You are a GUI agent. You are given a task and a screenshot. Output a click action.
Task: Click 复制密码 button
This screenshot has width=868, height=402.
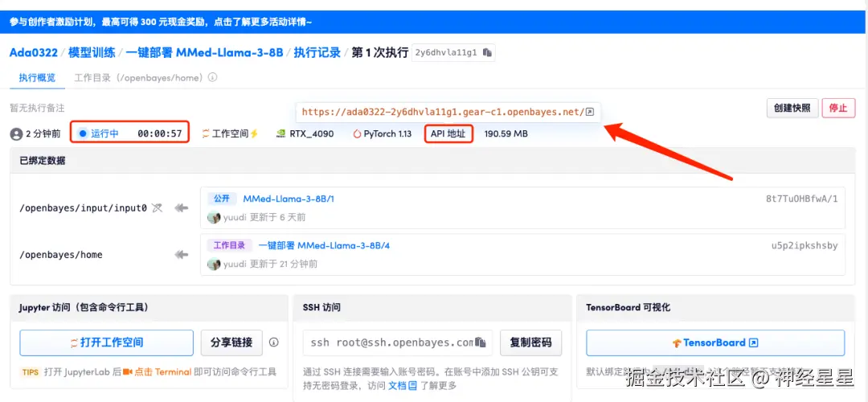click(531, 343)
